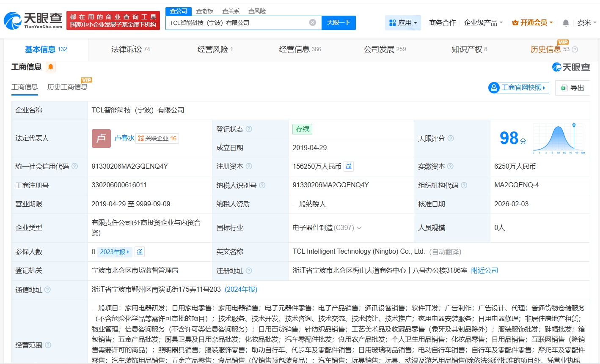Open the 应用 dropdown menu

click(403, 23)
